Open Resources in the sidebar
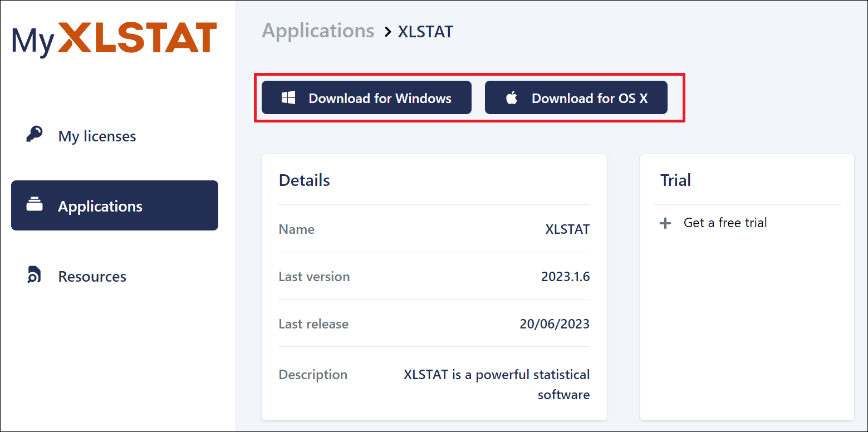The height and width of the screenshot is (432, 868). pyautogui.click(x=115, y=276)
